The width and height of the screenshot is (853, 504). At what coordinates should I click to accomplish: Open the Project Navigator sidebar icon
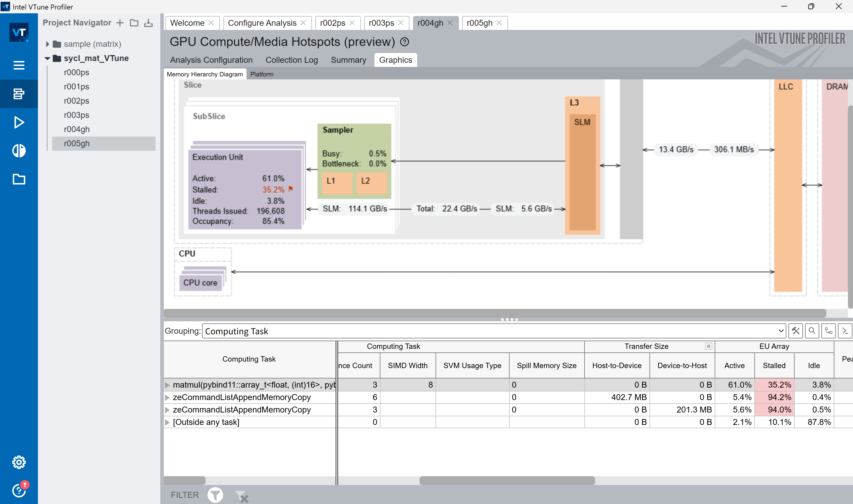(x=19, y=94)
